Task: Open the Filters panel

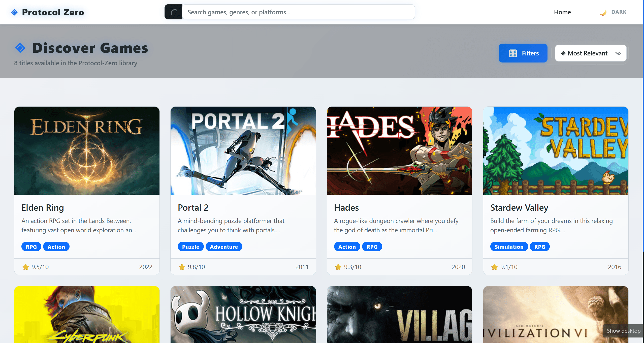Action: 523,53
